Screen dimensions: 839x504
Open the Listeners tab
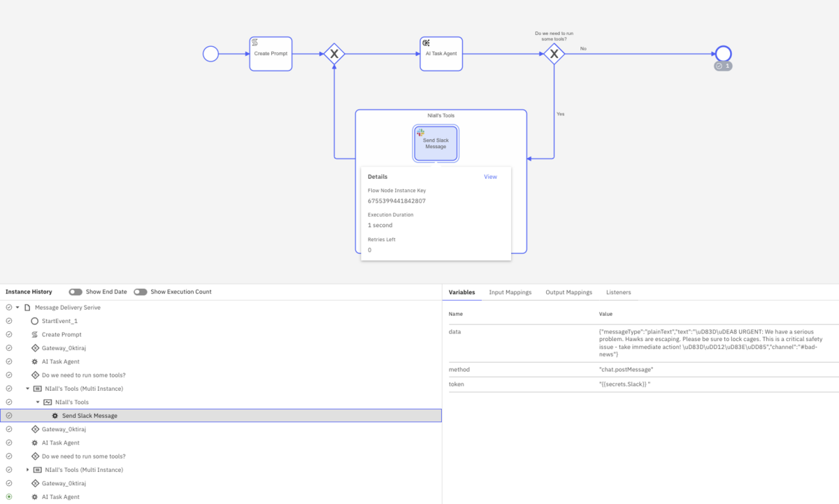tap(618, 292)
